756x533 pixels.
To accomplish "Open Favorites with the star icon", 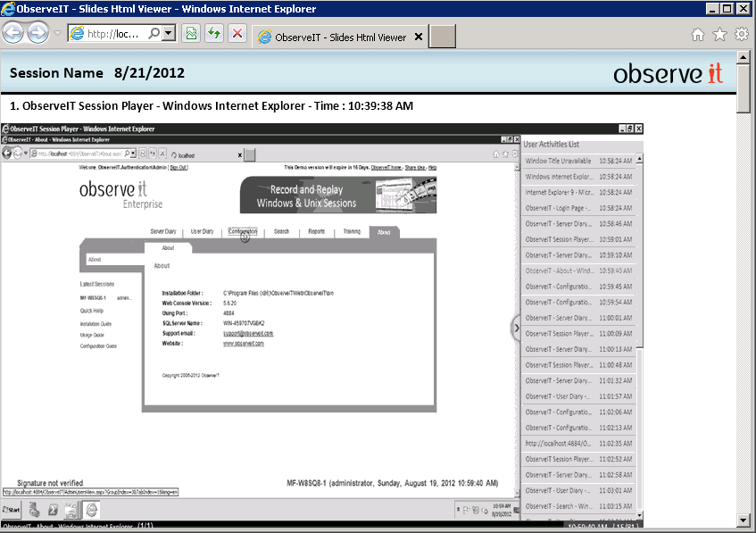I will coord(719,34).
